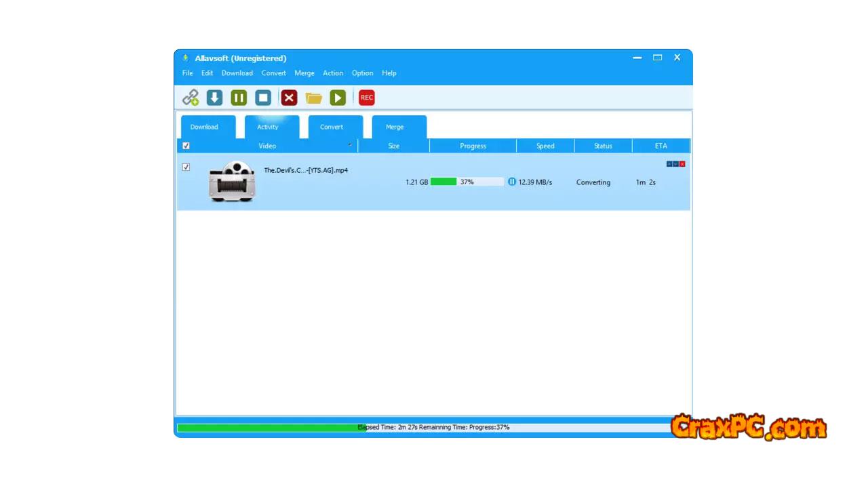The width and height of the screenshot is (868, 488).
Task: Stop the task using the blue stop icon
Action: (263, 98)
